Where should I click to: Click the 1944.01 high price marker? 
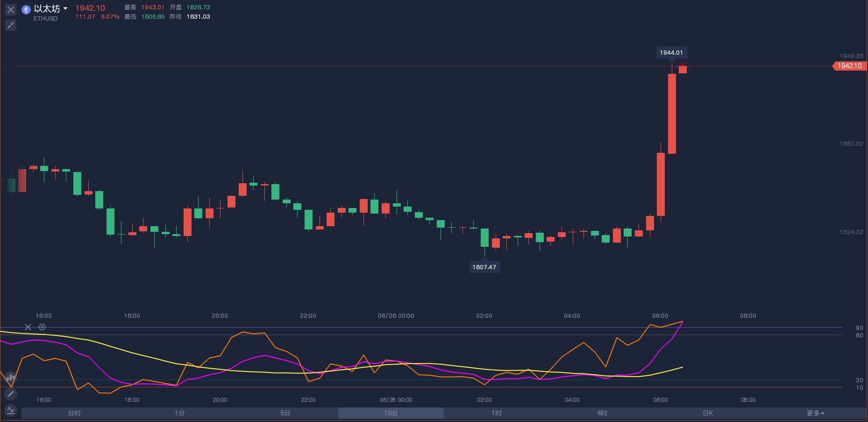click(671, 53)
